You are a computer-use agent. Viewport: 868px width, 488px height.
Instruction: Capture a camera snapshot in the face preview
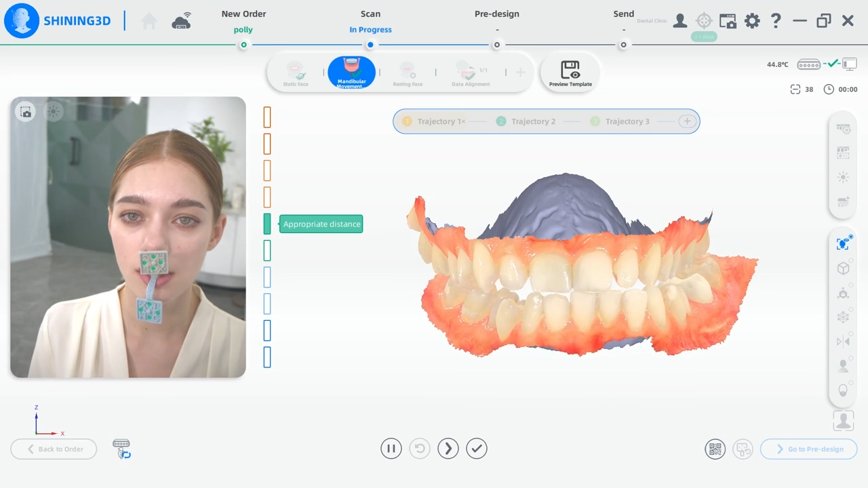click(x=26, y=112)
